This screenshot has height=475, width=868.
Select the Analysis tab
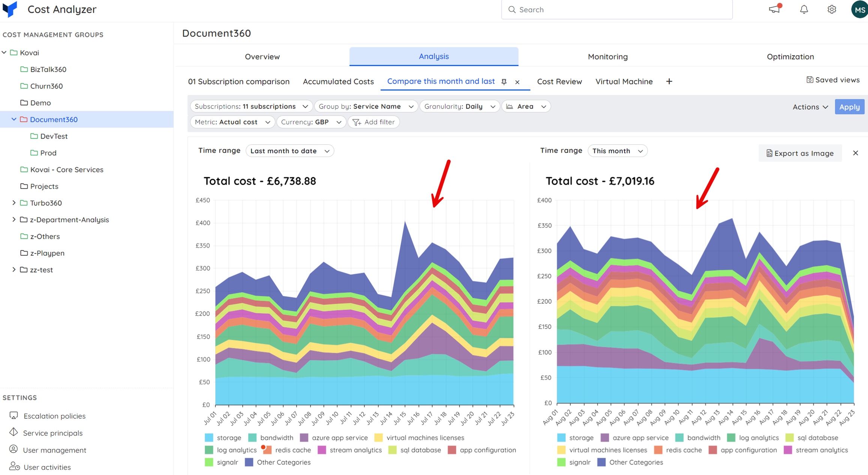coord(434,56)
